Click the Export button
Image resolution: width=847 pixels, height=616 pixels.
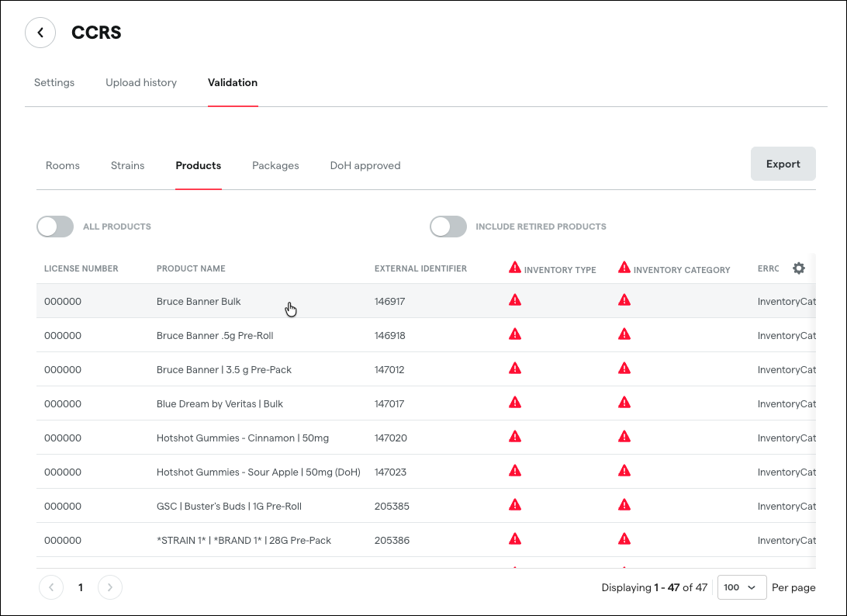[783, 164]
